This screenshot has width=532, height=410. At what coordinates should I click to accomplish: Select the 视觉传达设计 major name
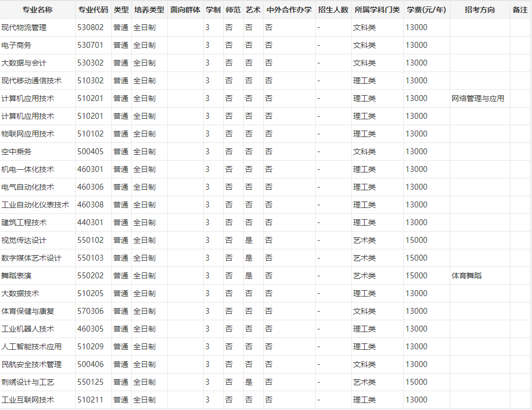(24, 240)
